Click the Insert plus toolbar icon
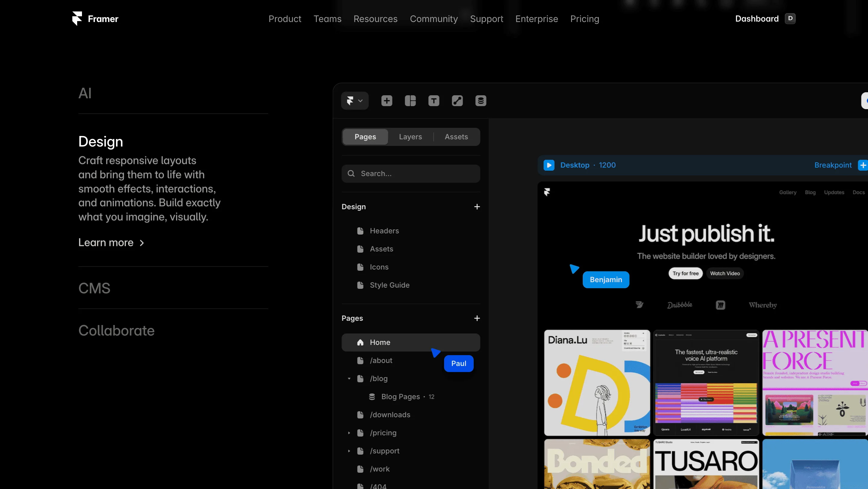The width and height of the screenshot is (868, 489). point(386,100)
